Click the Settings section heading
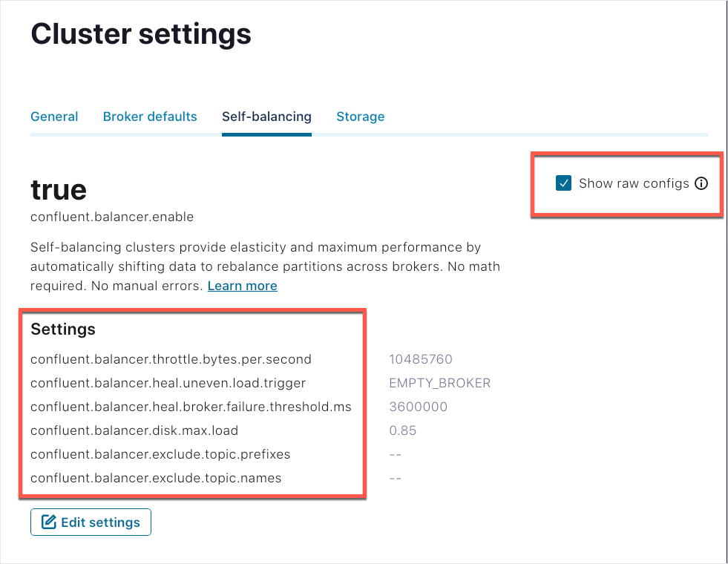This screenshot has height=564, width=728. click(63, 329)
